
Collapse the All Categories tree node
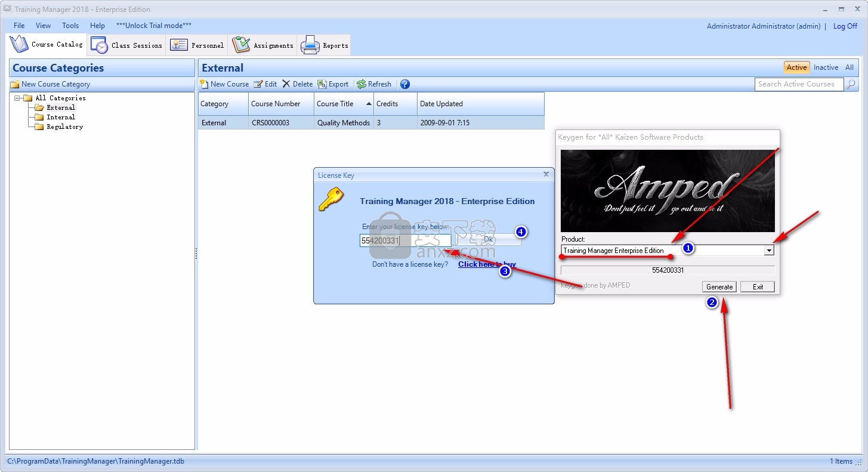(x=17, y=98)
